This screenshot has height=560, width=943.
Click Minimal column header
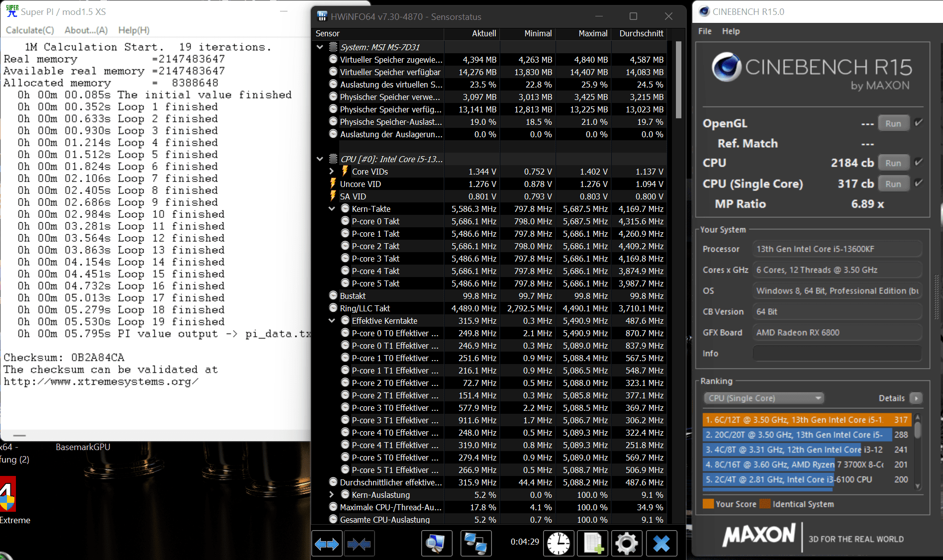pyautogui.click(x=527, y=33)
